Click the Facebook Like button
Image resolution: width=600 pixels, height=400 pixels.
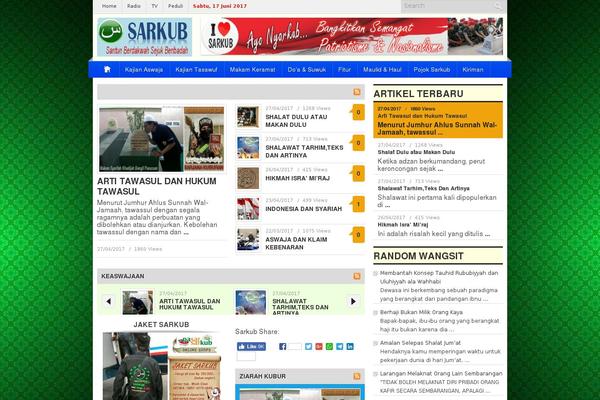pyautogui.click(x=251, y=346)
